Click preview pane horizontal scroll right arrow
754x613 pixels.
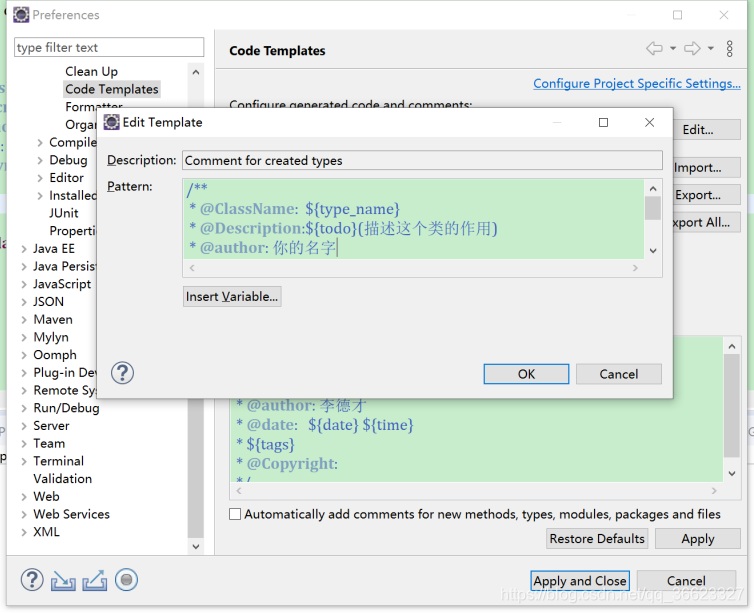point(714,491)
